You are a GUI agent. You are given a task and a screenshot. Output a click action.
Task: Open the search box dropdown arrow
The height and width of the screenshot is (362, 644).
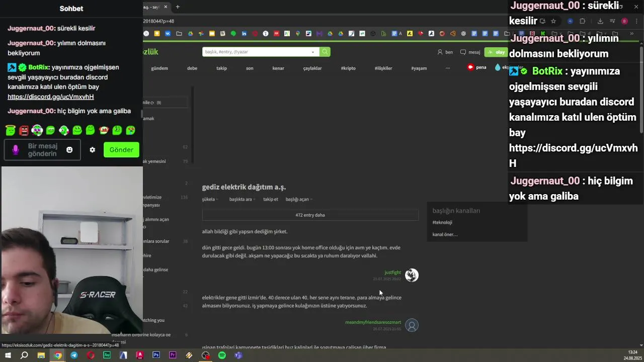tap(313, 52)
